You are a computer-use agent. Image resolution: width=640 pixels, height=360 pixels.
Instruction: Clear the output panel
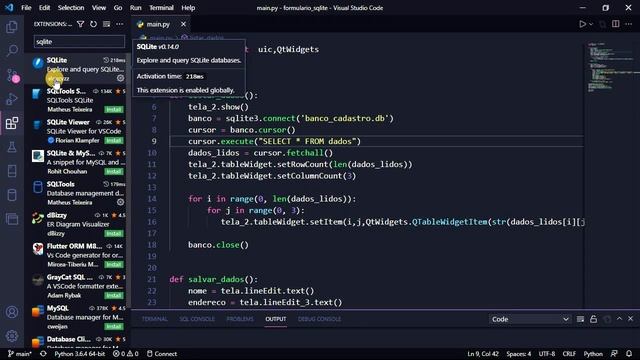tap(580, 319)
